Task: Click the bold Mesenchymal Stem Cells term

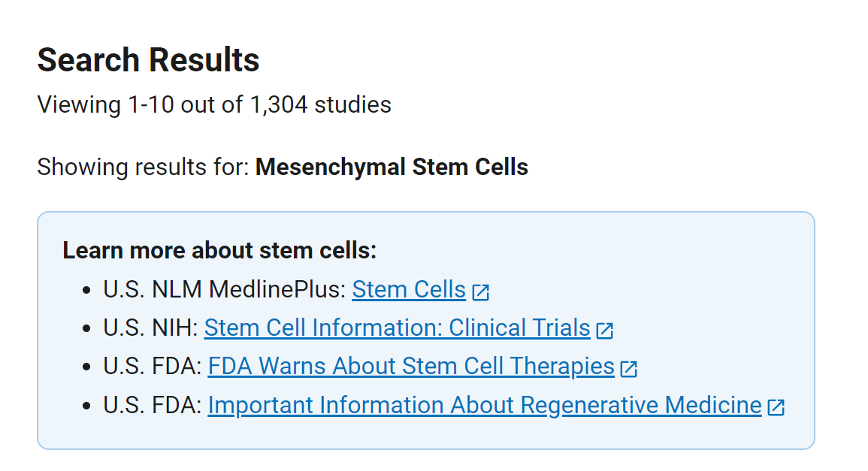Action: click(x=392, y=167)
